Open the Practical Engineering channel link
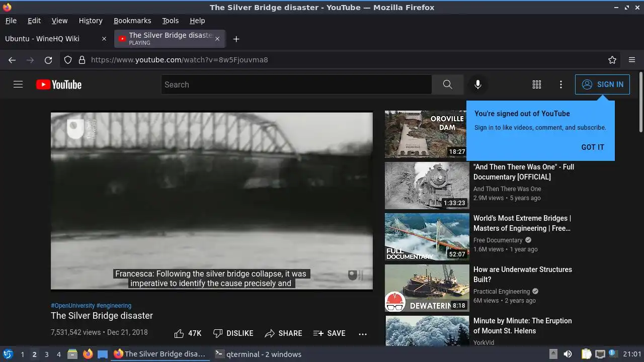 502,292
